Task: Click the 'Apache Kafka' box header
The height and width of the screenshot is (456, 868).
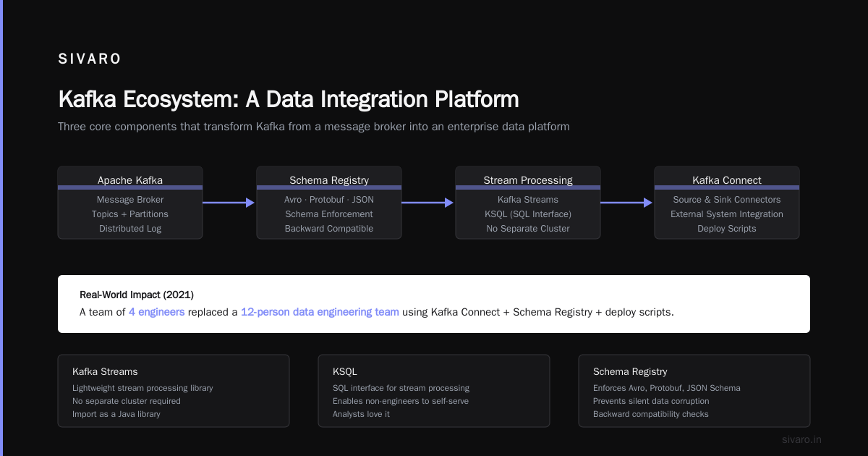Action: 130,180
